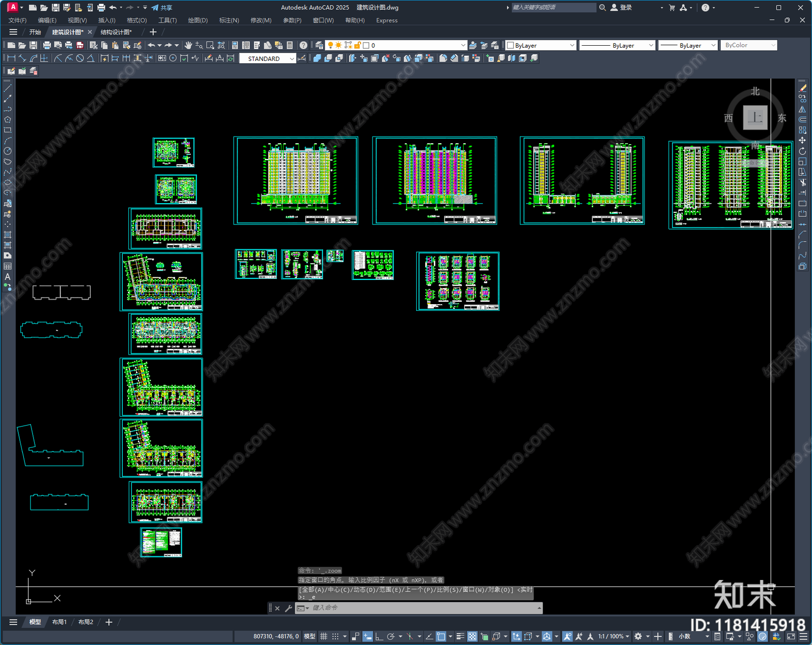
Task: Click the Share paper plane icon
Action: [x=155, y=8]
